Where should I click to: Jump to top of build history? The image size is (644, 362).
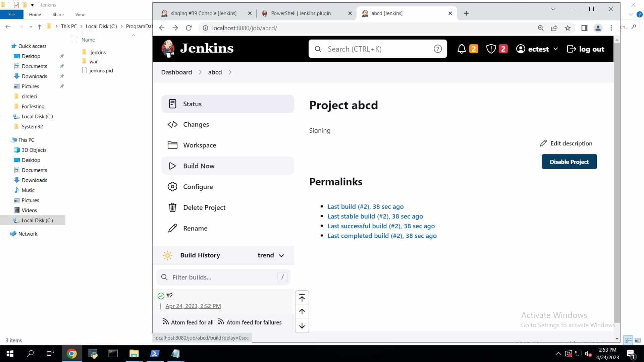coord(302,298)
